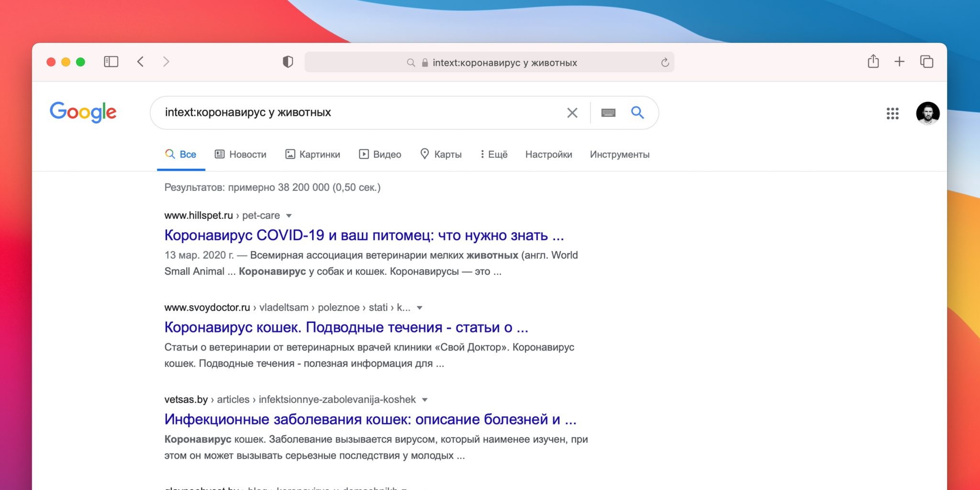Open Коронавирус COVID-19 и ваш питомец link
The height and width of the screenshot is (490, 980).
click(x=364, y=235)
